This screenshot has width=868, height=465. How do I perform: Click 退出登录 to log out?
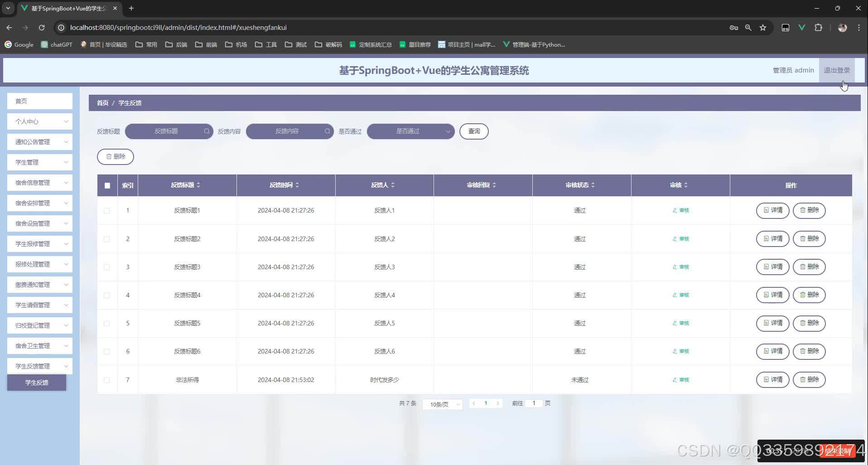coord(837,70)
